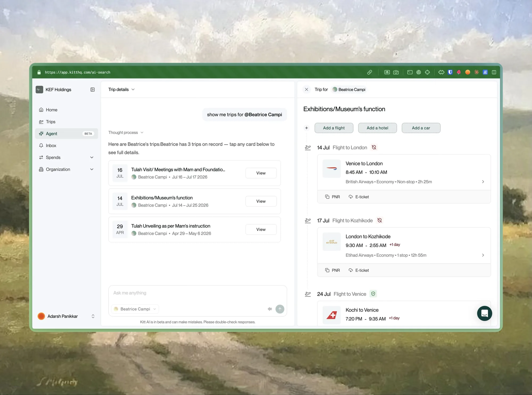Expand Venice to London flight details
The image size is (532, 395).
point(483,182)
